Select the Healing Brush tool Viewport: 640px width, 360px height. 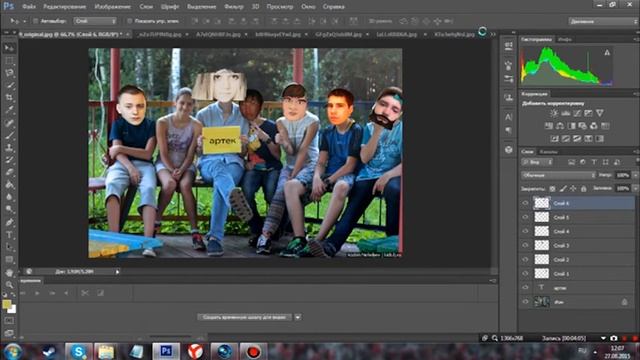point(9,122)
